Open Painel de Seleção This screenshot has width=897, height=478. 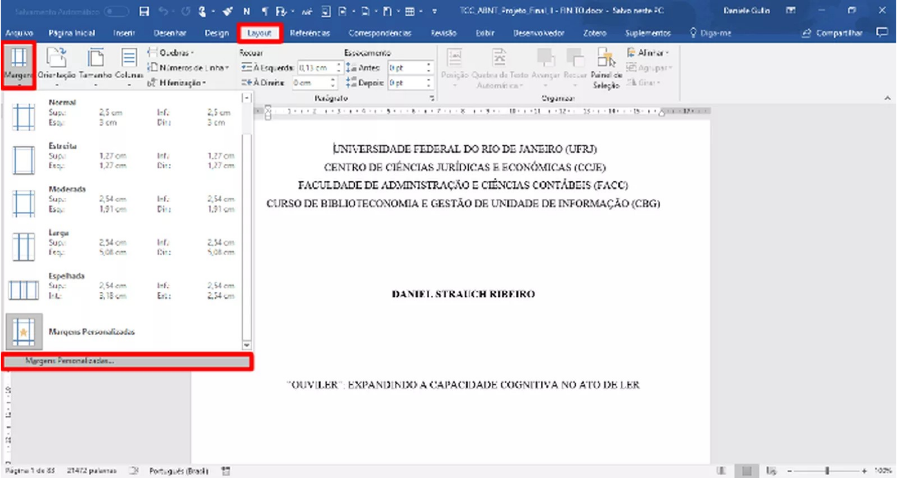click(607, 66)
